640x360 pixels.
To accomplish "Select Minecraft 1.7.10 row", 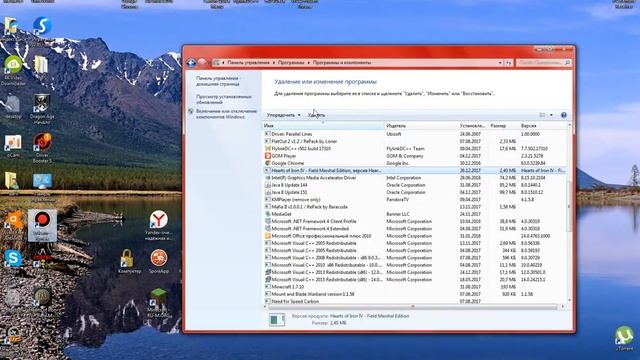I will [x=414, y=287].
